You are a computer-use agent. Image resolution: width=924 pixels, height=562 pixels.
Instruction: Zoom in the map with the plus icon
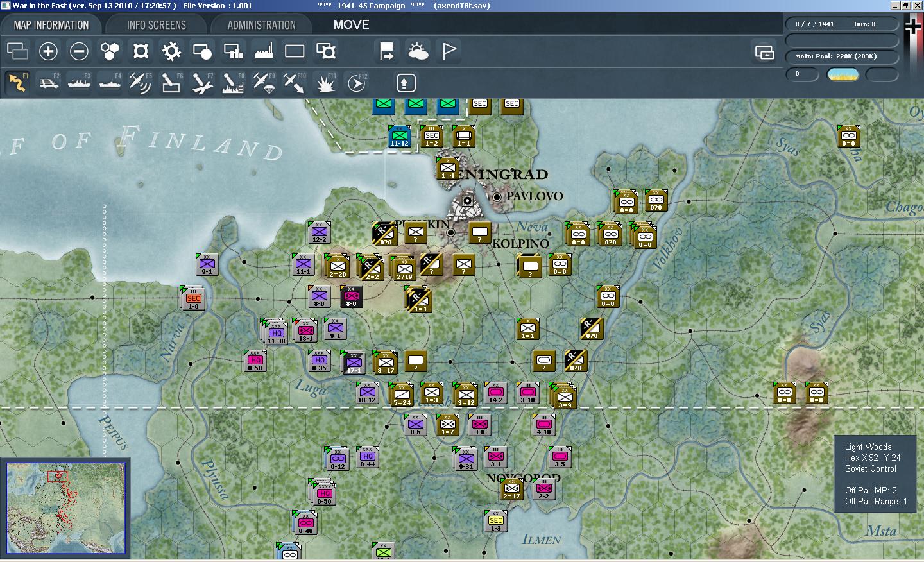point(48,51)
